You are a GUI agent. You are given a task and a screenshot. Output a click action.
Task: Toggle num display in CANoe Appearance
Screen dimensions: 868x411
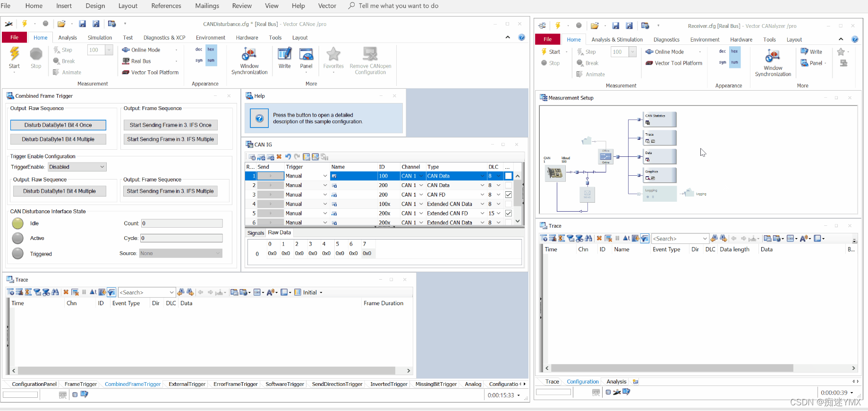211,60
